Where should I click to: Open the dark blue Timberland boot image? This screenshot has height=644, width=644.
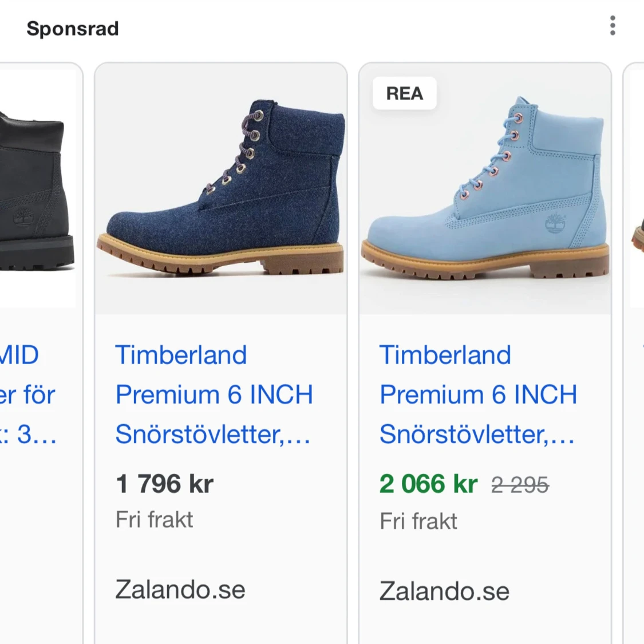coord(221,189)
